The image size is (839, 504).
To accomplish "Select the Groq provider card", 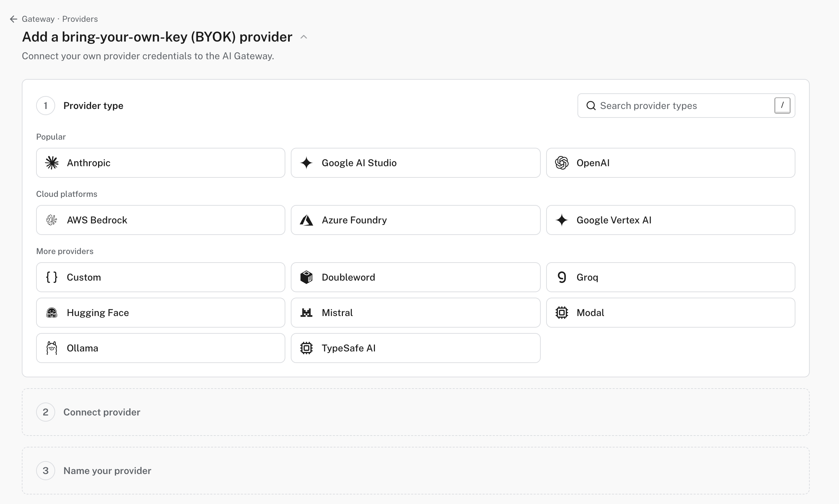I will click(x=671, y=277).
